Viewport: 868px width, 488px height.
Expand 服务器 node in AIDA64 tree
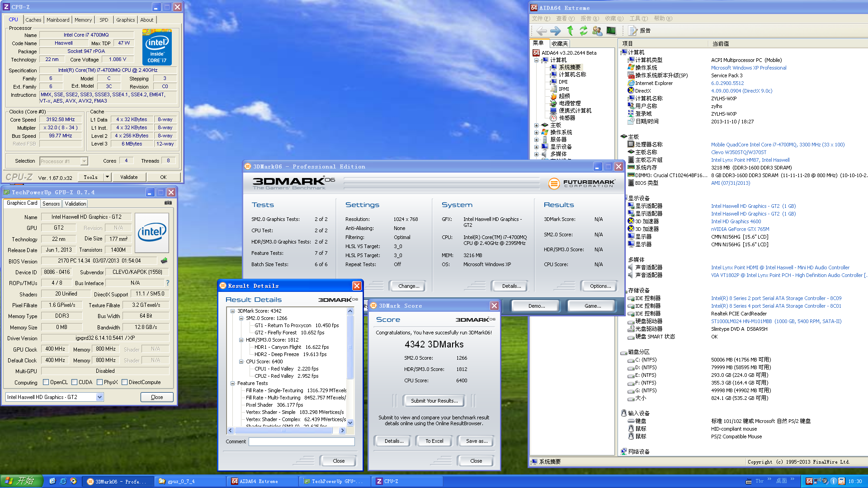point(536,140)
